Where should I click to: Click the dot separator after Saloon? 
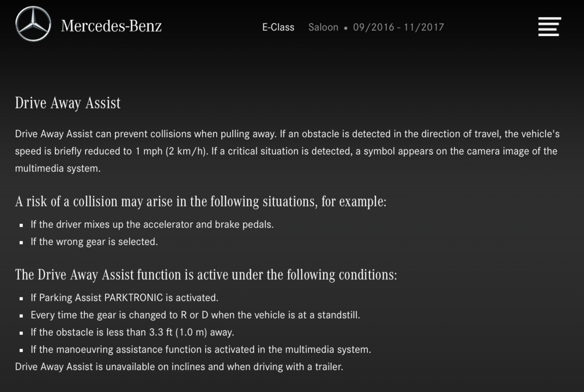(346, 28)
